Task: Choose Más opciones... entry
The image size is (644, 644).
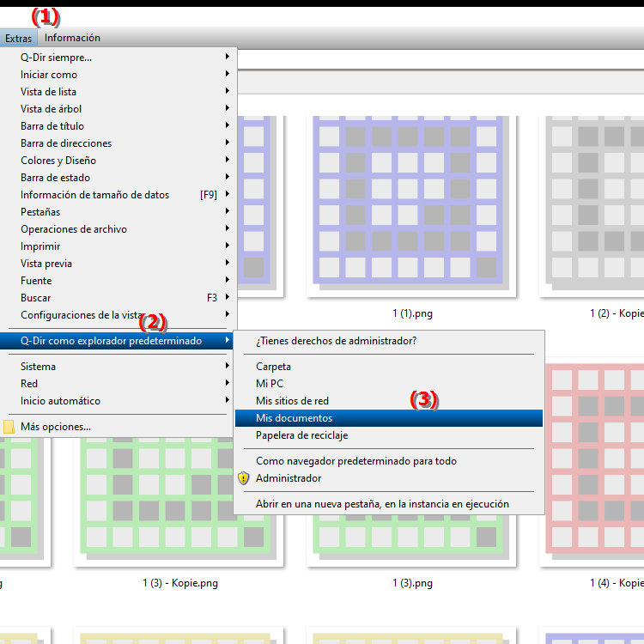Action: (118, 427)
